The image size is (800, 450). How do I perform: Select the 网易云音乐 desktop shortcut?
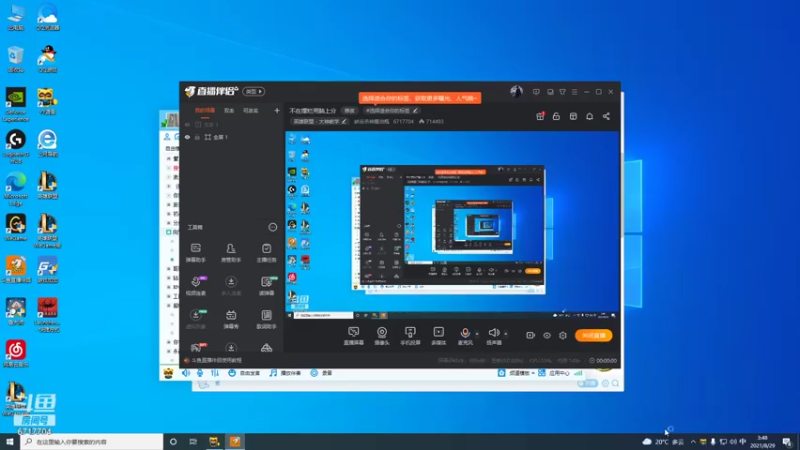[16, 354]
